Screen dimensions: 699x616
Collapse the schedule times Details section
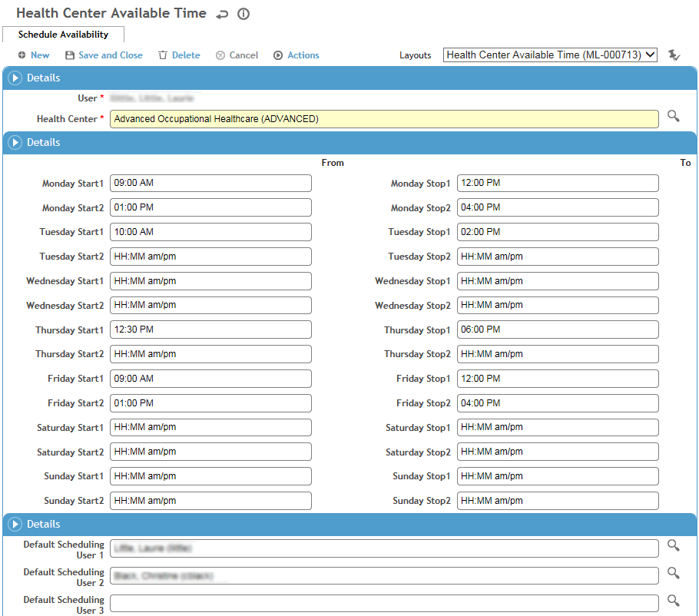15,143
